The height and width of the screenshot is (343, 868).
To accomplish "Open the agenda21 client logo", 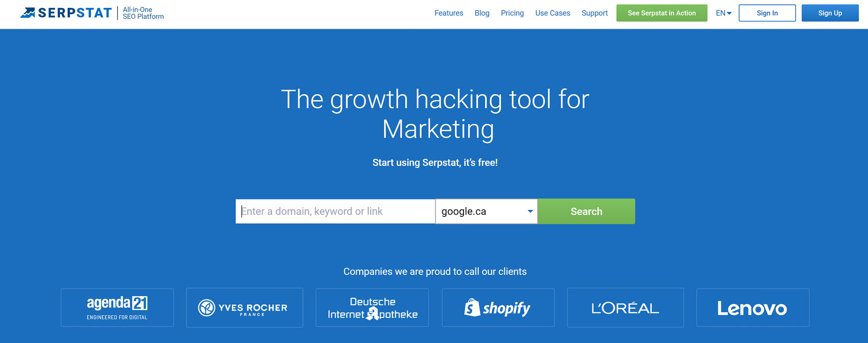I will pyautogui.click(x=117, y=307).
